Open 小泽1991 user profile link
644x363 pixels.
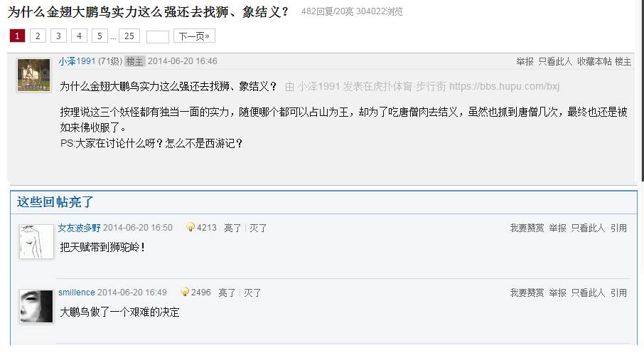point(77,61)
